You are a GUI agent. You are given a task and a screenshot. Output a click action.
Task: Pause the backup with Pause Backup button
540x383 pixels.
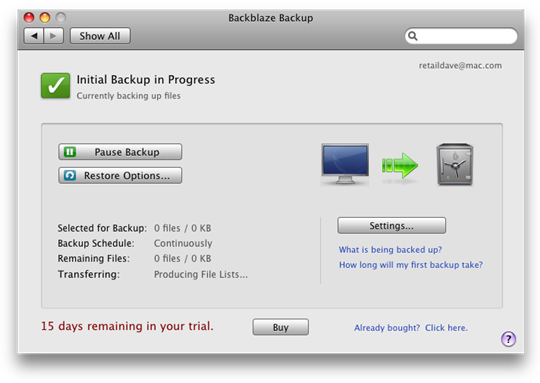point(120,152)
